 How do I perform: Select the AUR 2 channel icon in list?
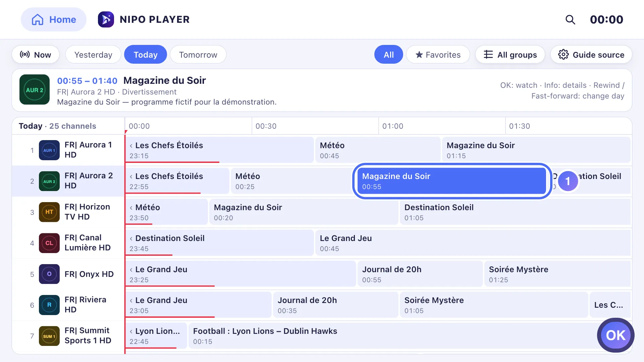pos(49,181)
